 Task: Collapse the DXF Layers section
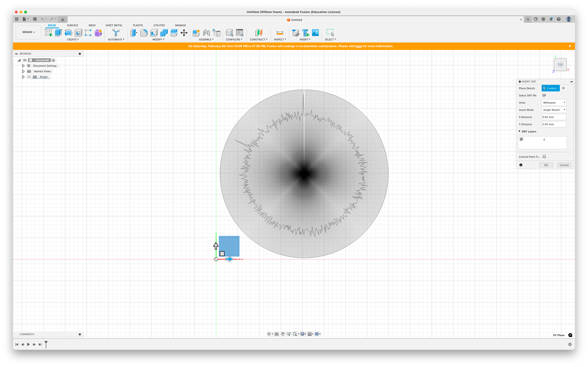[x=519, y=131]
